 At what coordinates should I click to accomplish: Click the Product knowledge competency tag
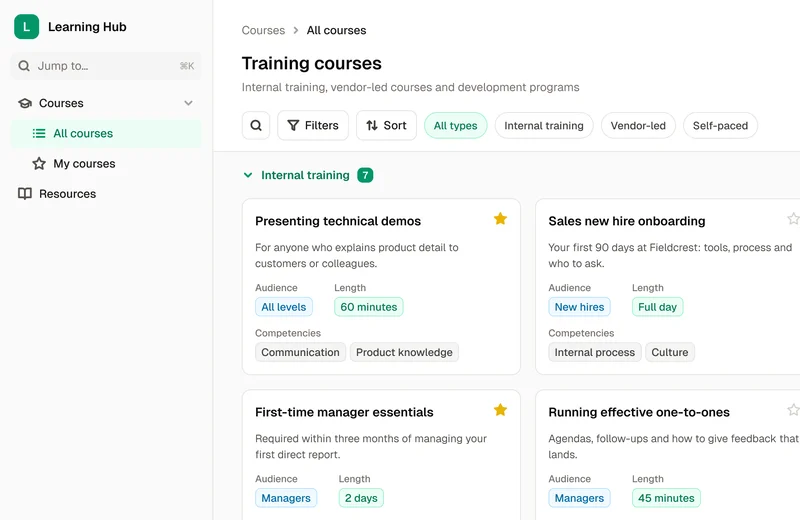tap(404, 352)
